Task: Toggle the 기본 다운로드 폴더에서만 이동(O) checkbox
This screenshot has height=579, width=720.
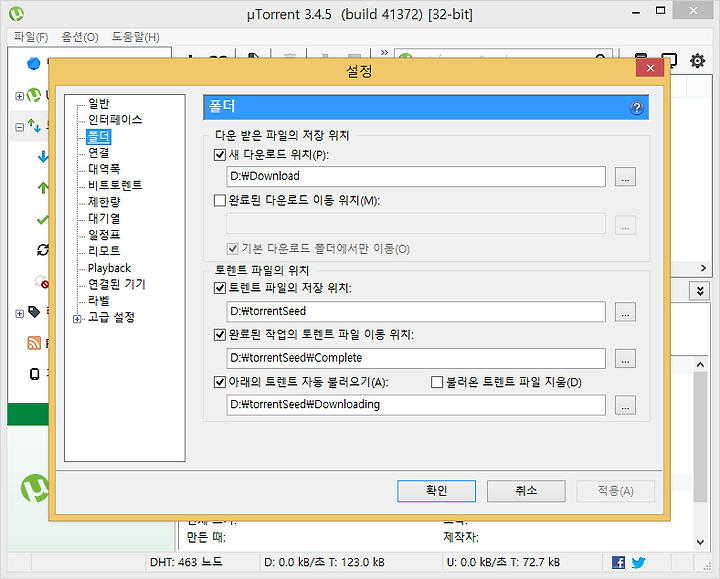Action: [232, 248]
